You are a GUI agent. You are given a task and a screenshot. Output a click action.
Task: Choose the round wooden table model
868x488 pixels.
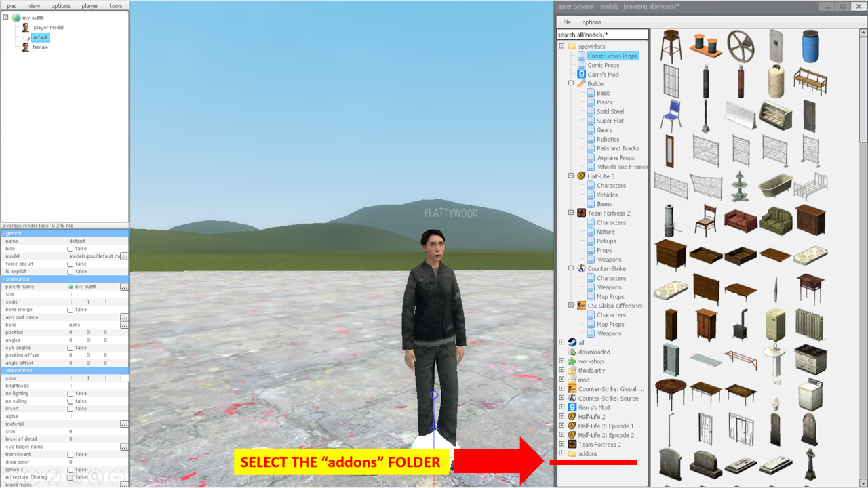pyautogui.click(x=671, y=394)
